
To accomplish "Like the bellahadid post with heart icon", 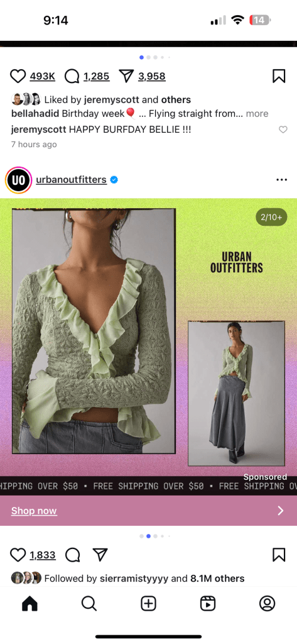I will click(x=18, y=76).
